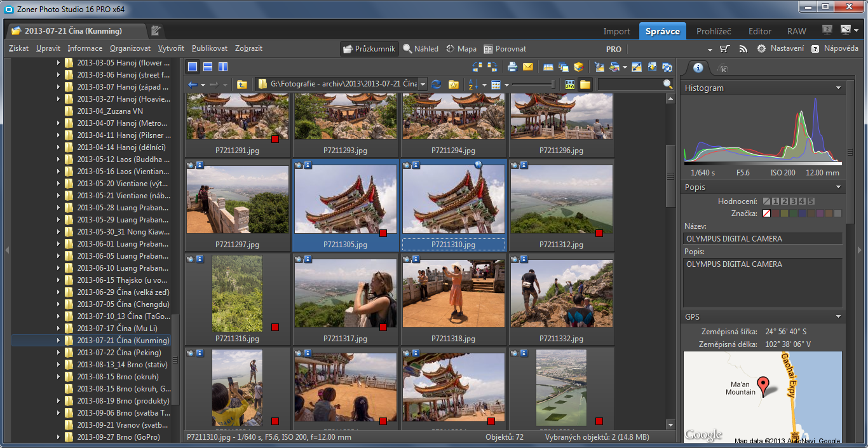This screenshot has height=448, width=868.
Task: Switch to Průzkumník view
Action: coord(369,49)
